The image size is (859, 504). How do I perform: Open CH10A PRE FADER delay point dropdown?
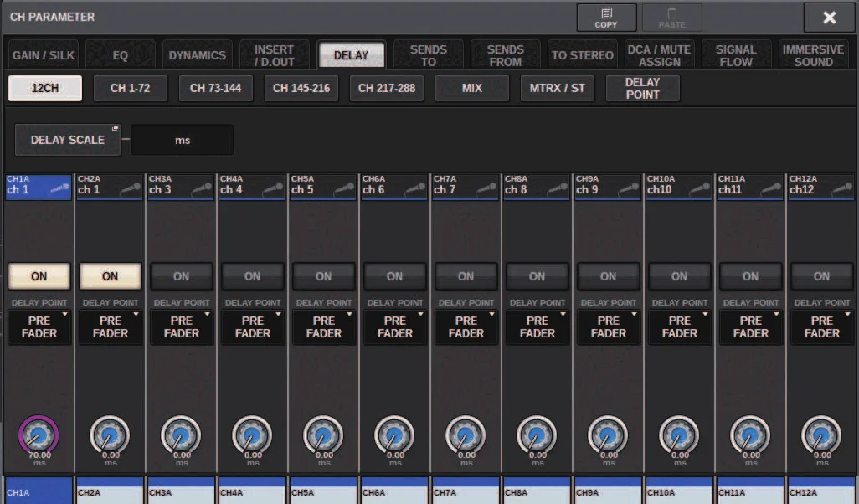click(680, 327)
